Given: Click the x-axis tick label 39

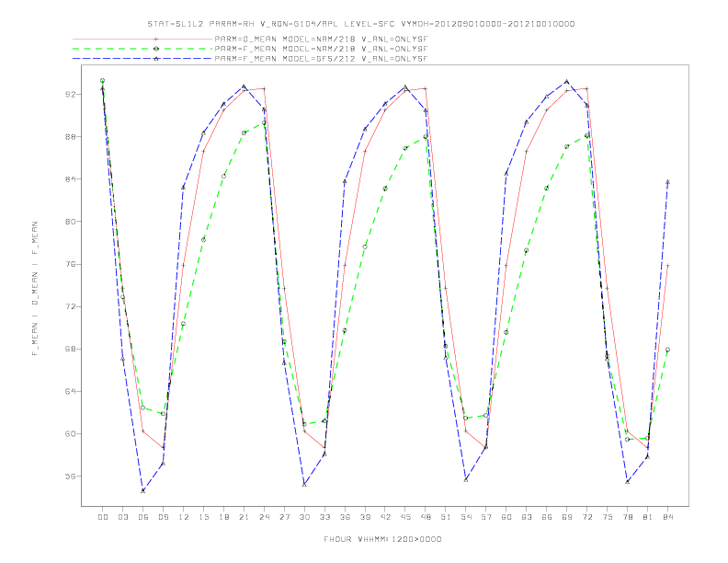Looking at the screenshot, I should coord(365,517).
